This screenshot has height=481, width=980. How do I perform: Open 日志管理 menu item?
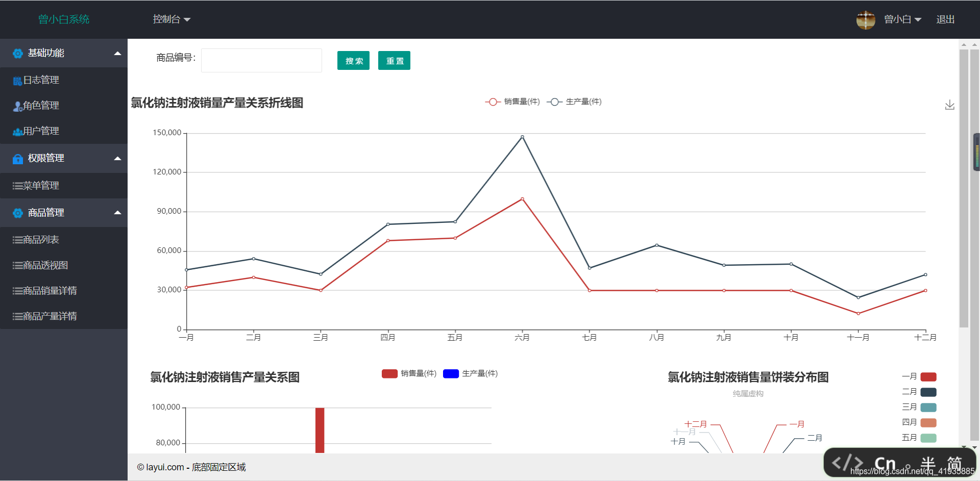click(x=64, y=80)
